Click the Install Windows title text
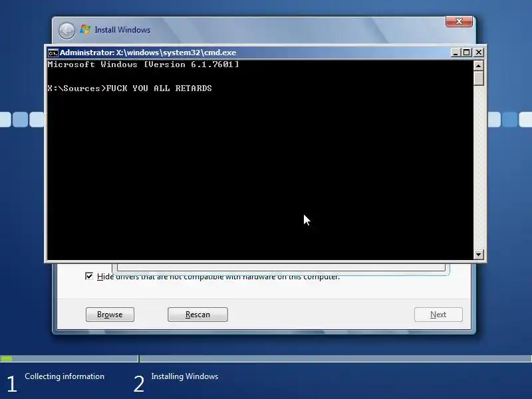The height and width of the screenshot is (399, 532). 122,30
